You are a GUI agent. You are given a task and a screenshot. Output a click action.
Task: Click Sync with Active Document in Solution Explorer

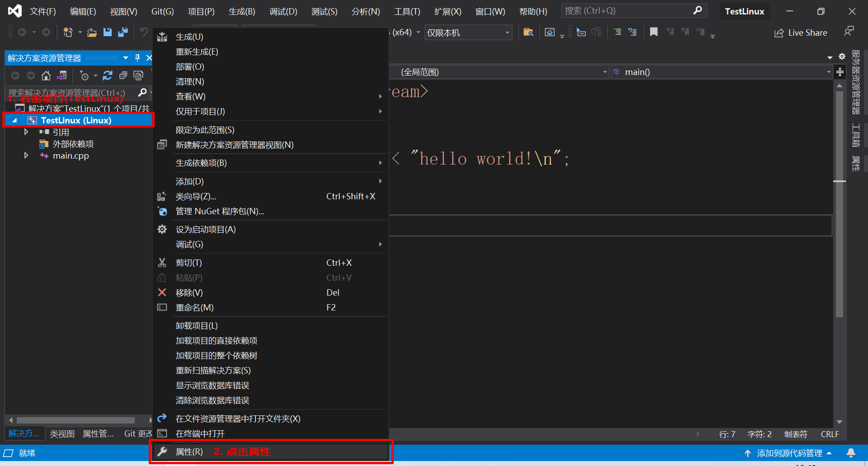click(62, 75)
